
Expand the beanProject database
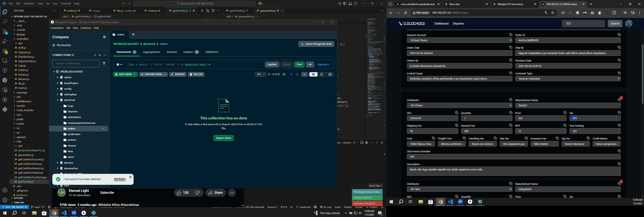pyautogui.click(x=58, y=83)
